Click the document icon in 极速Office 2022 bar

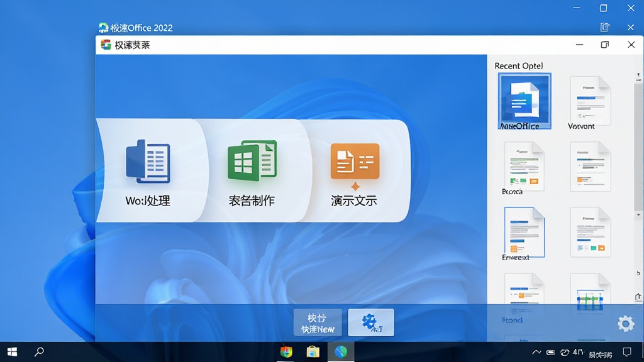point(604,28)
